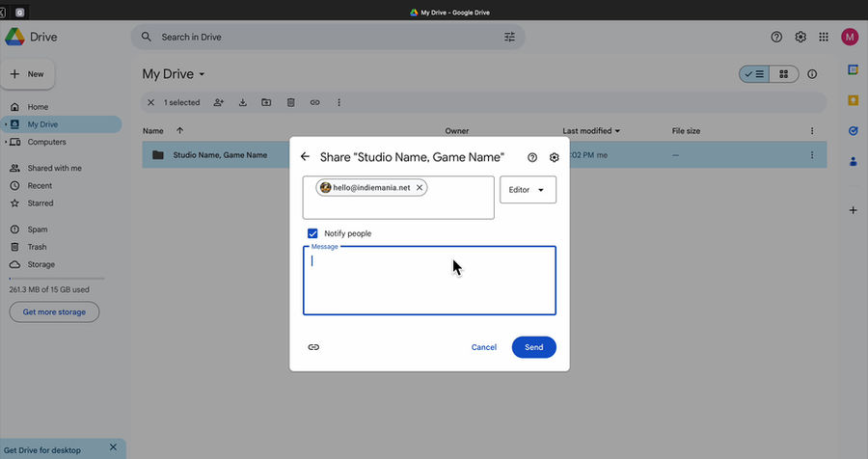Open Shared with me
The height and width of the screenshot is (459, 868).
54,169
